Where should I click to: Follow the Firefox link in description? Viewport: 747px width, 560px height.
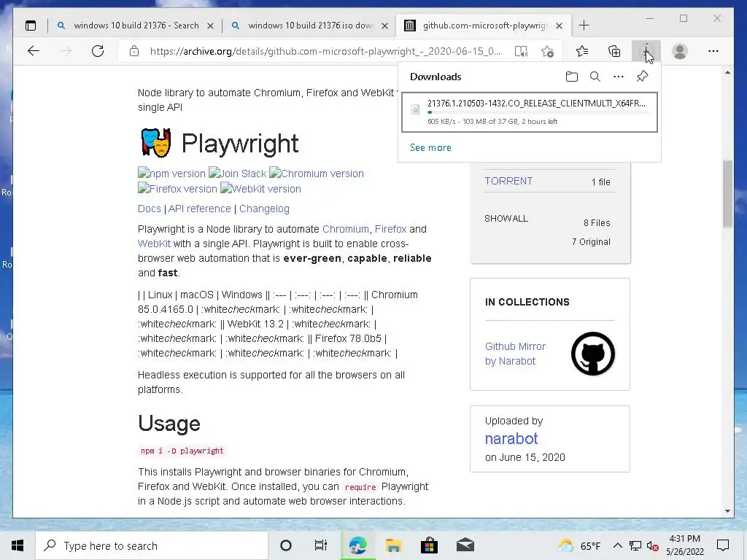(391, 229)
